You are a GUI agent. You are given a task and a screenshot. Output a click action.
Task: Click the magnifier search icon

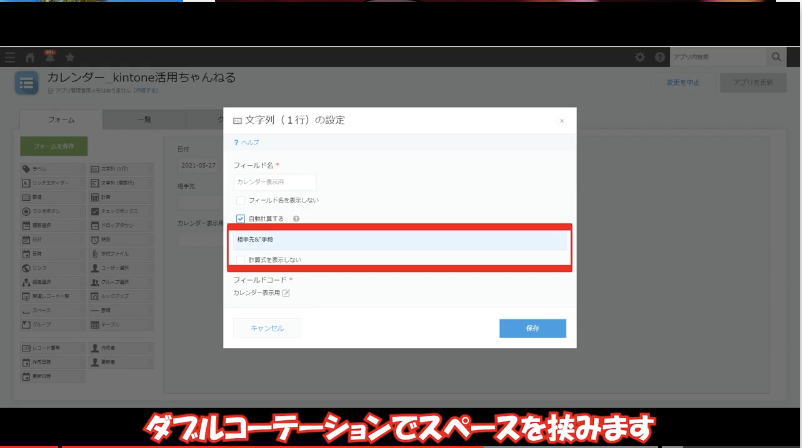tap(776, 57)
